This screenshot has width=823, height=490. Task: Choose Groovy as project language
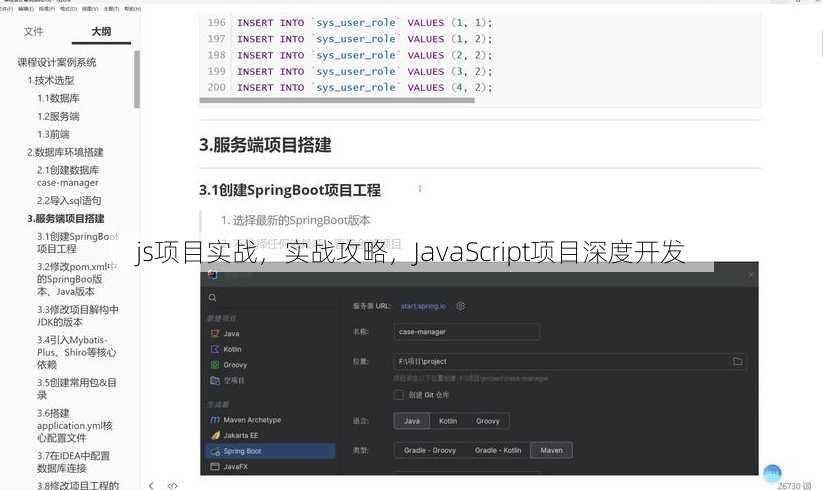[x=488, y=421]
